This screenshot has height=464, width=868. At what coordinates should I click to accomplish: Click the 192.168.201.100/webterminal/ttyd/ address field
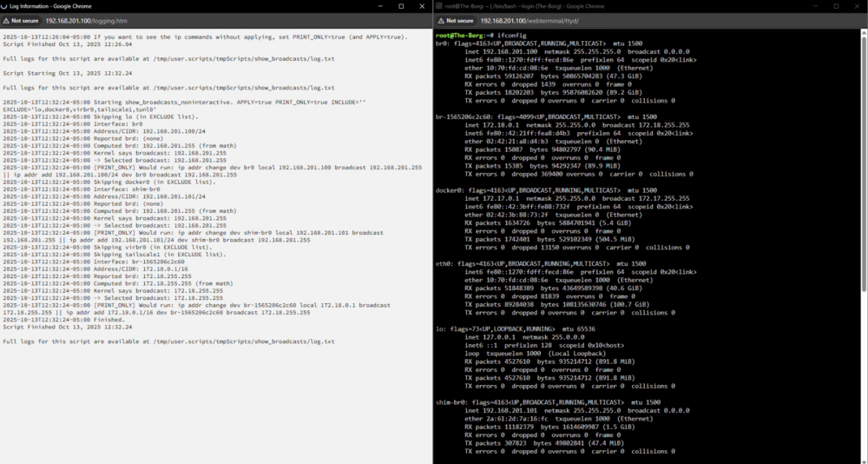tap(529, 21)
